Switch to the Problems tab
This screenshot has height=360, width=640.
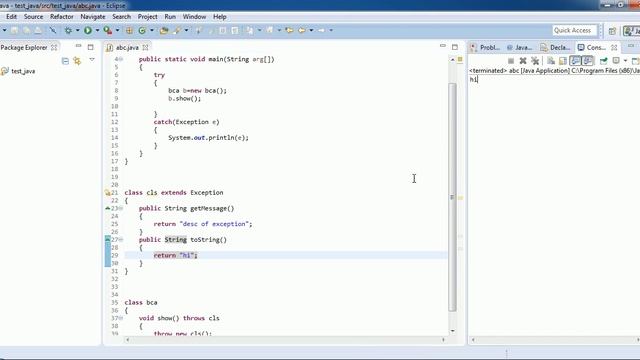pyautogui.click(x=485, y=47)
